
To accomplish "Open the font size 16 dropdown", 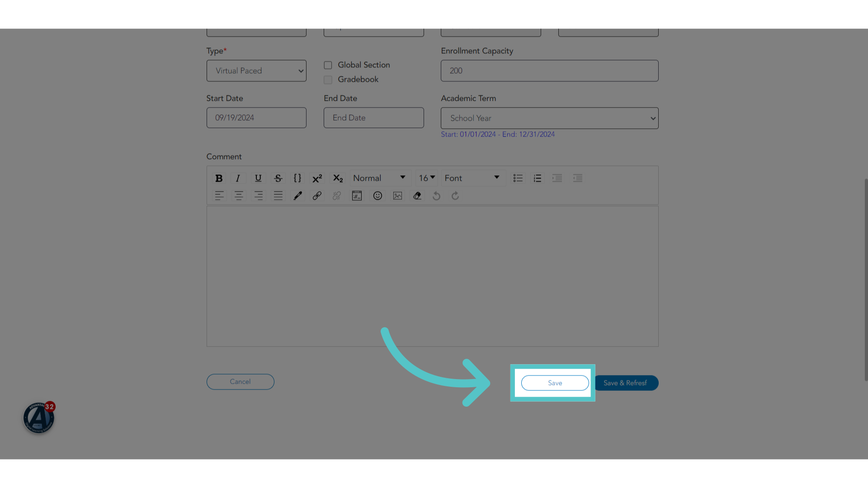I will pyautogui.click(x=427, y=178).
